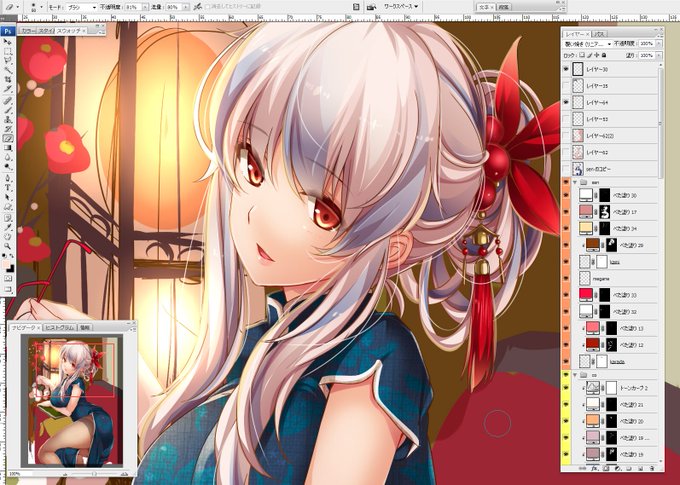This screenshot has height=485, width=680.
Task: Lock all layer attributes padlock
Action: (x=604, y=56)
